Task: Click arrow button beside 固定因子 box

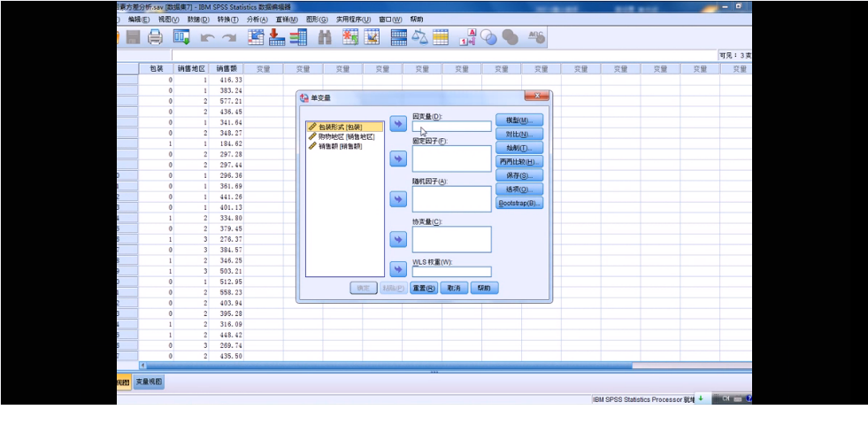Action: point(398,158)
